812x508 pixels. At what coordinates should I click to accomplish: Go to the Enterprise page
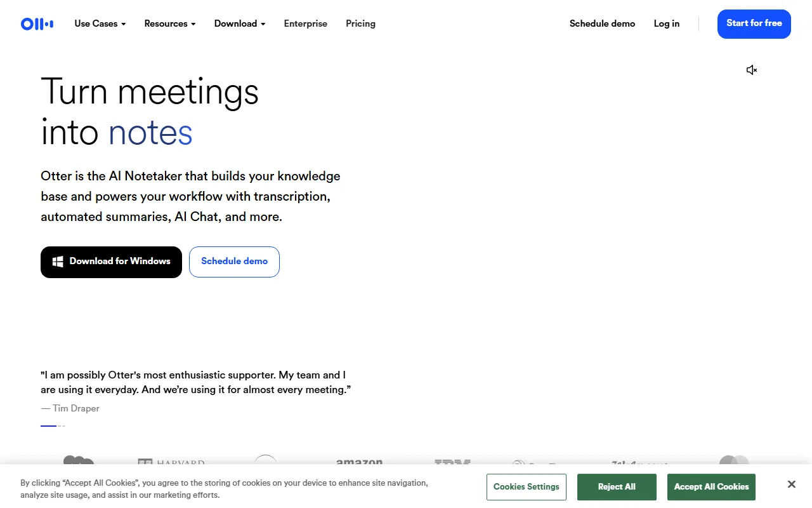point(306,24)
